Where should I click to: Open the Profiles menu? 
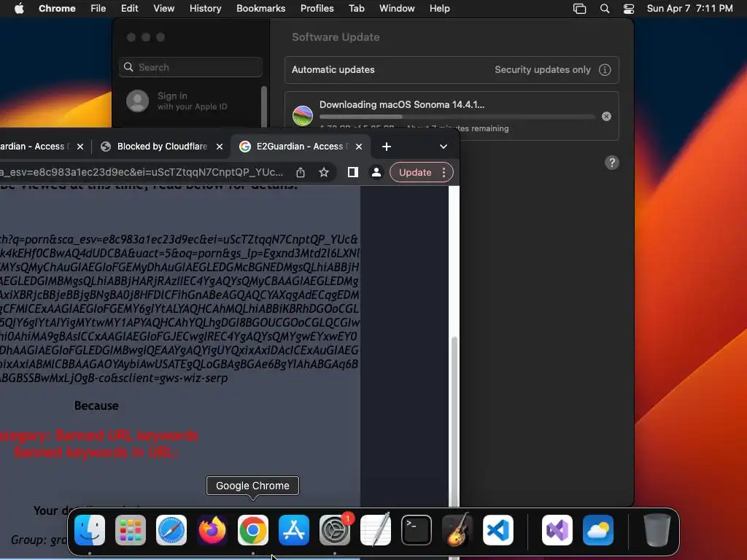[x=317, y=9]
